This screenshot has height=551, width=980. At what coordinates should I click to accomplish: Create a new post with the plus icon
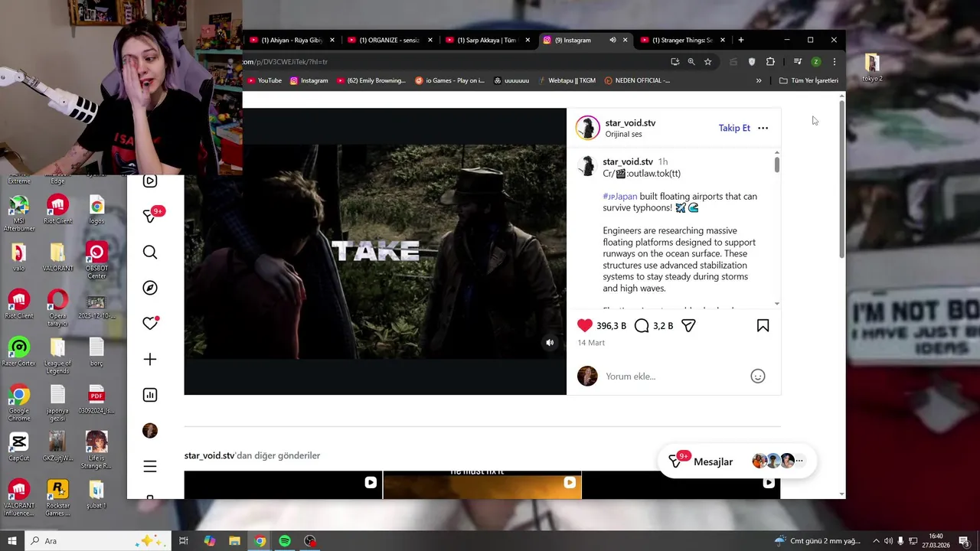click(x=150, y=360)
